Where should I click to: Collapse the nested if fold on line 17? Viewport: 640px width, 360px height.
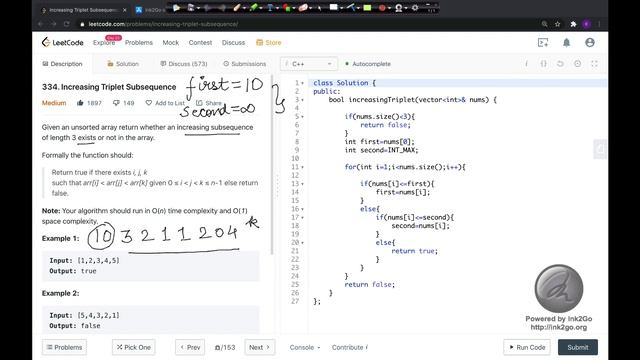(302, 218)
